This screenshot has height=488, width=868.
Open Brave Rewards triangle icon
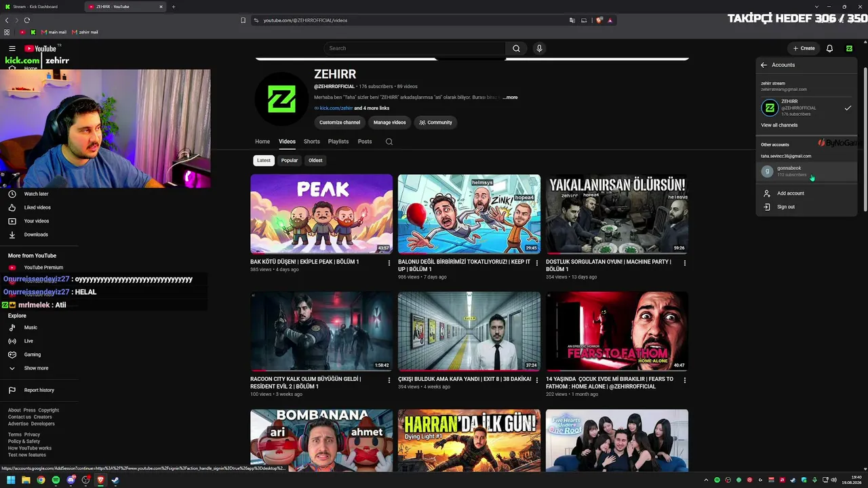pyautogui.click(x=610, y=20)
